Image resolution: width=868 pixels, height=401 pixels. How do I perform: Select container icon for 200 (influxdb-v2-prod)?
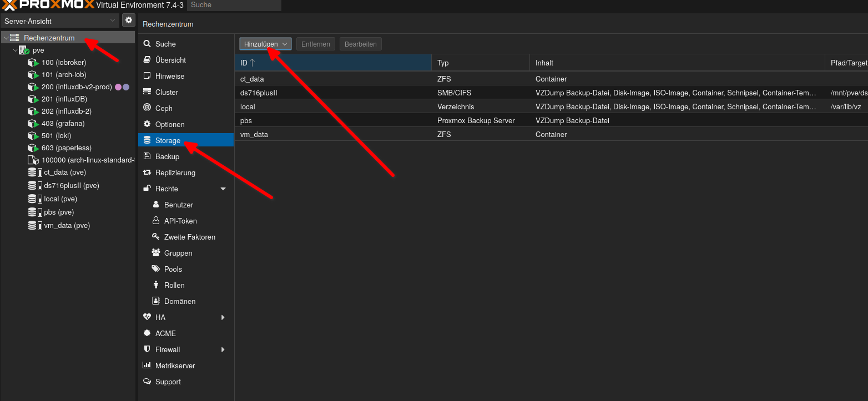(x=33, y=87)
